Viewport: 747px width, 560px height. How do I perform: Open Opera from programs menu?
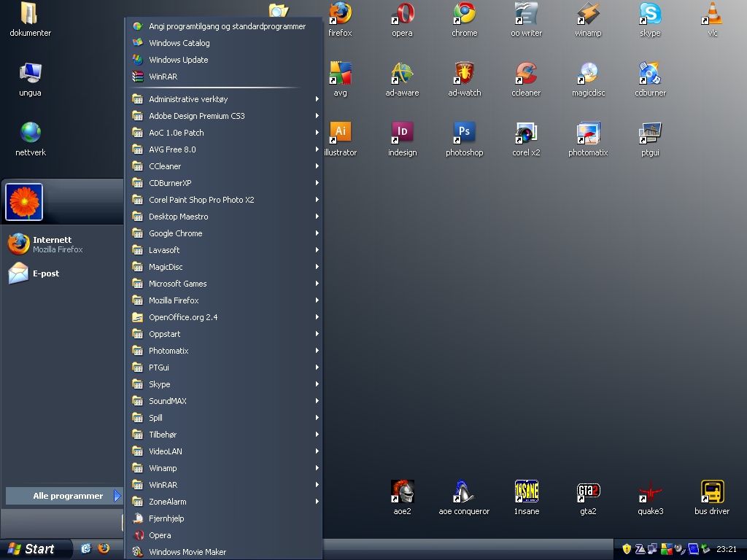(x=225, y=535)
